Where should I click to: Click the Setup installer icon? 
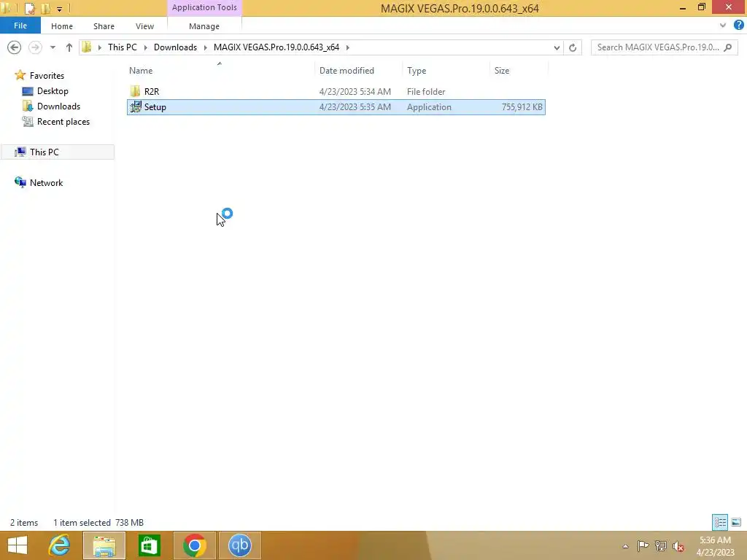[x=136, y=106]
